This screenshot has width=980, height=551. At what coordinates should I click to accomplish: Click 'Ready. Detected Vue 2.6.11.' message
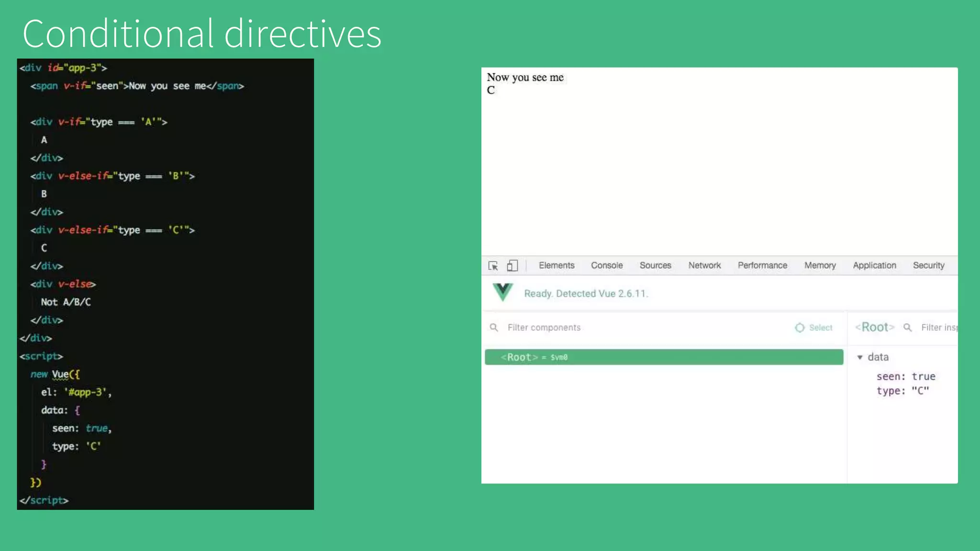pos(586,294)
